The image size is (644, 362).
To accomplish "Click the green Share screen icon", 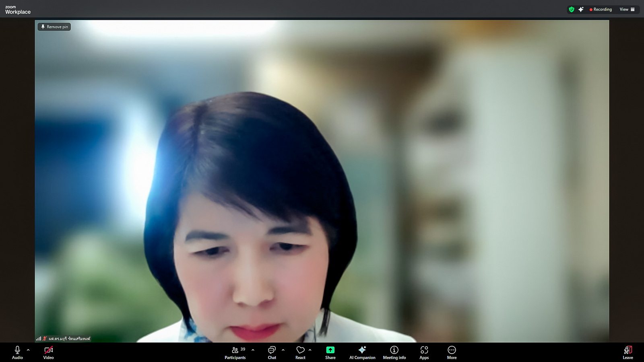I will (330, 350).
